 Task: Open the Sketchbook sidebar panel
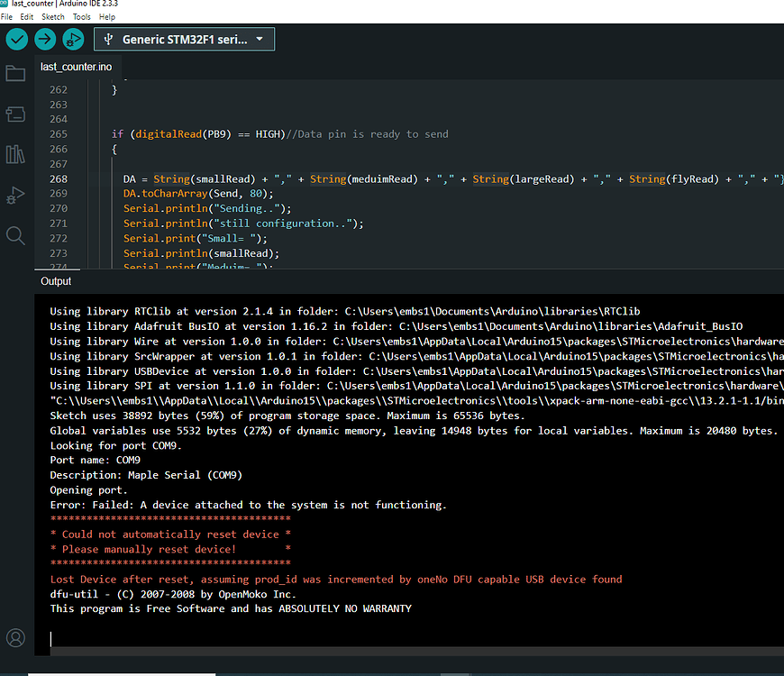(x=15, y=73)
